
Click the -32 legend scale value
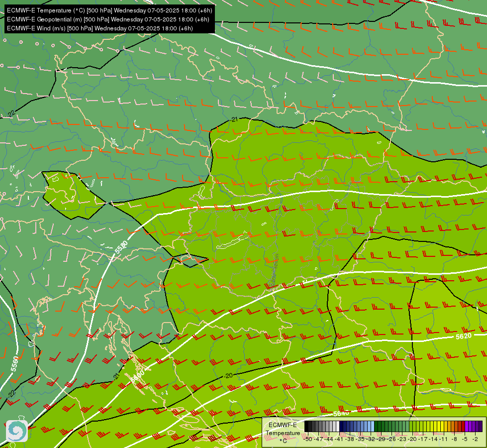coord(371,439)
